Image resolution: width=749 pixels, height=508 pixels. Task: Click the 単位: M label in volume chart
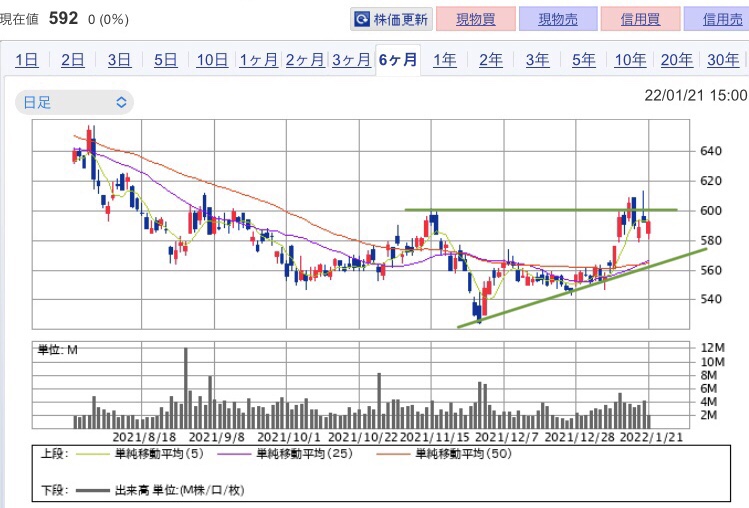58,350
